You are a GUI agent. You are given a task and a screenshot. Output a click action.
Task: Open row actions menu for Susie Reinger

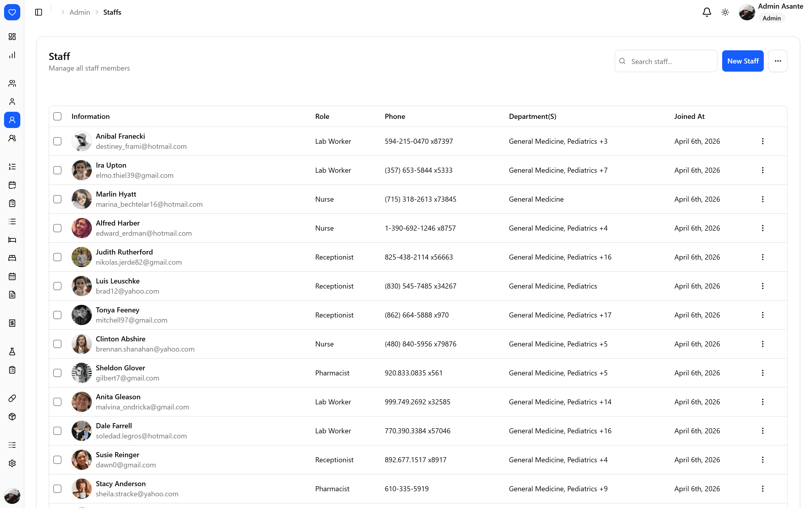click(762, 460)
